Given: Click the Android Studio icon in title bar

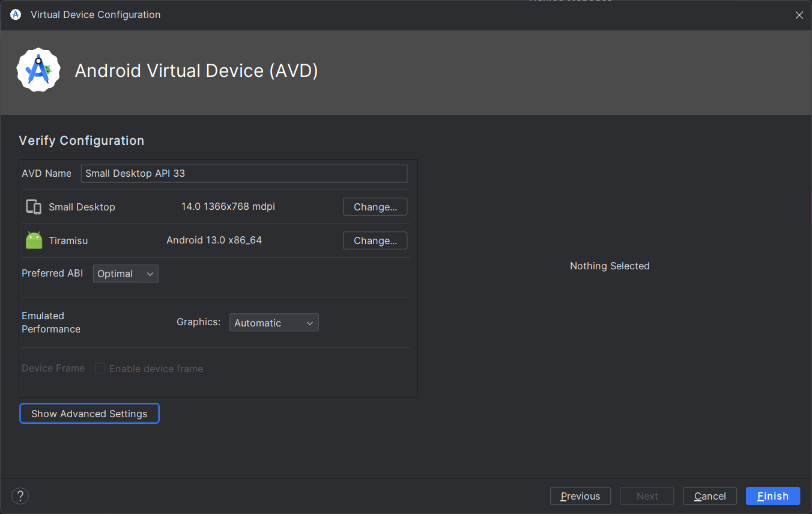Looking at the screenshot, I should tap(16, 14).
